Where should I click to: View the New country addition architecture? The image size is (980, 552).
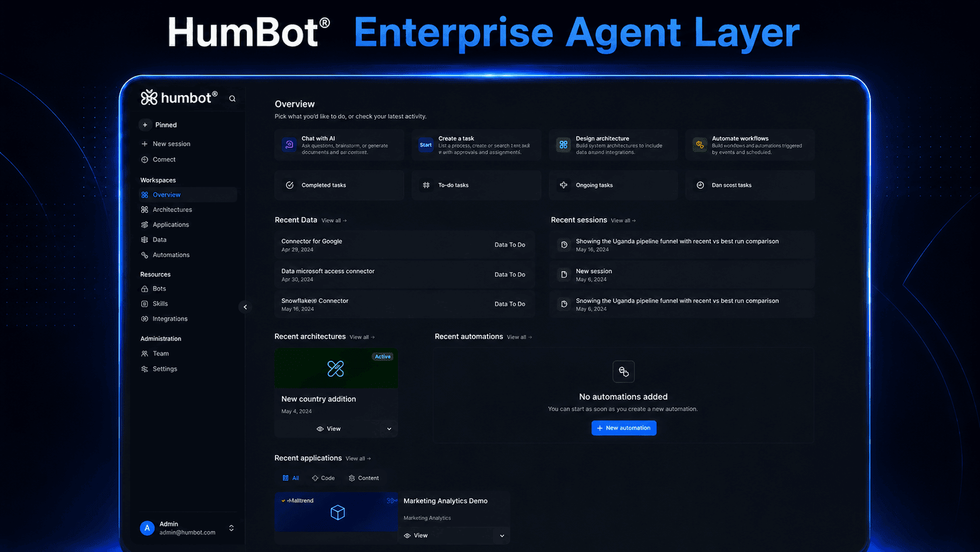328,429
